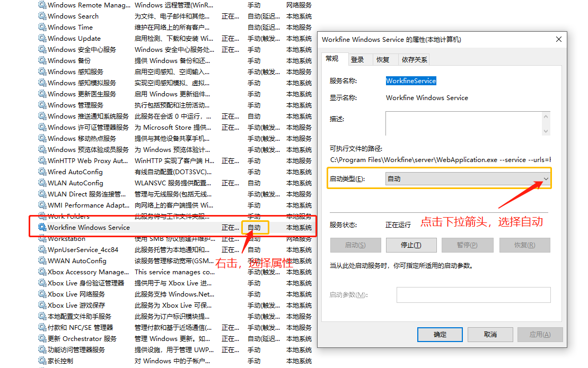
Task: Click the 停止(T) button
Action: coord(411,245)
